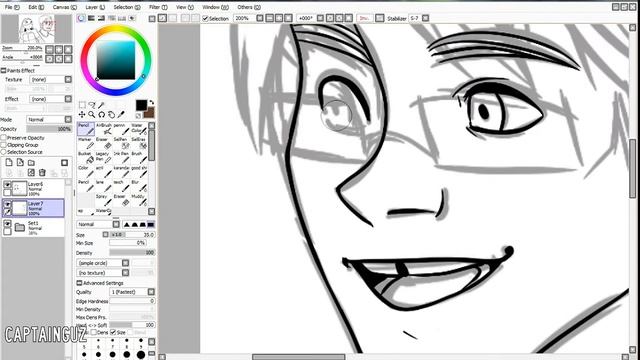Screen dimensions: 640x360
Task: Hide Layer6 visibility eye
Action: [7, 185]
